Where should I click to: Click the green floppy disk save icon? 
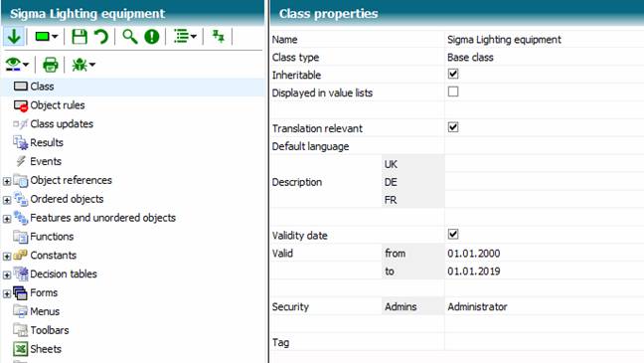80,37
